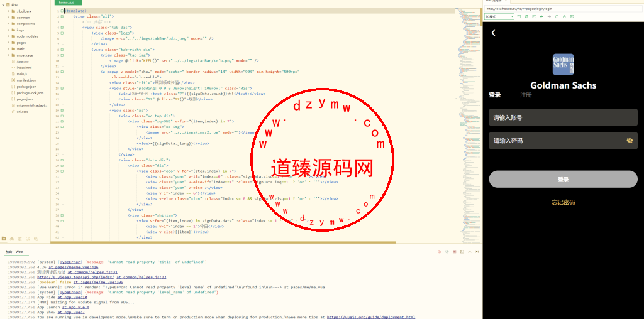Click the lock icon in preview toolbar
Viewport: 644px width, 319px height.
[564, 16]
